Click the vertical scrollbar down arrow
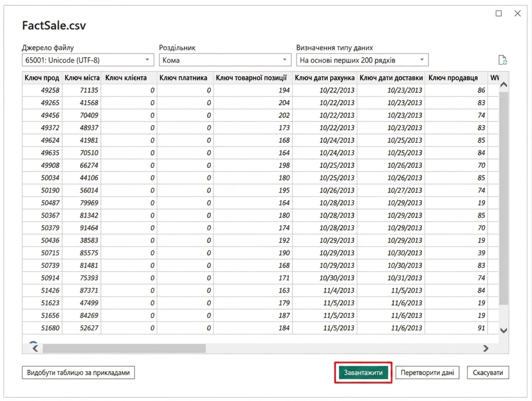The width and height of the screenshot is (532, 401). pos(504,330)
